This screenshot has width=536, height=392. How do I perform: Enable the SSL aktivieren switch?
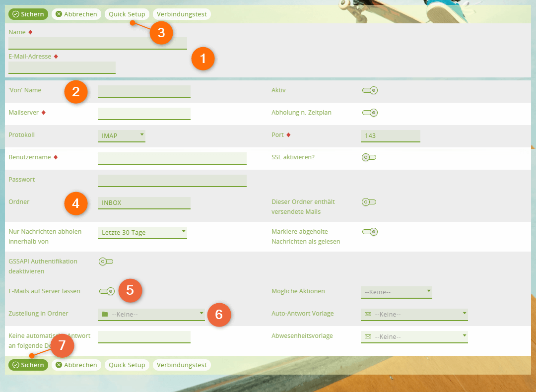(369, 157)
